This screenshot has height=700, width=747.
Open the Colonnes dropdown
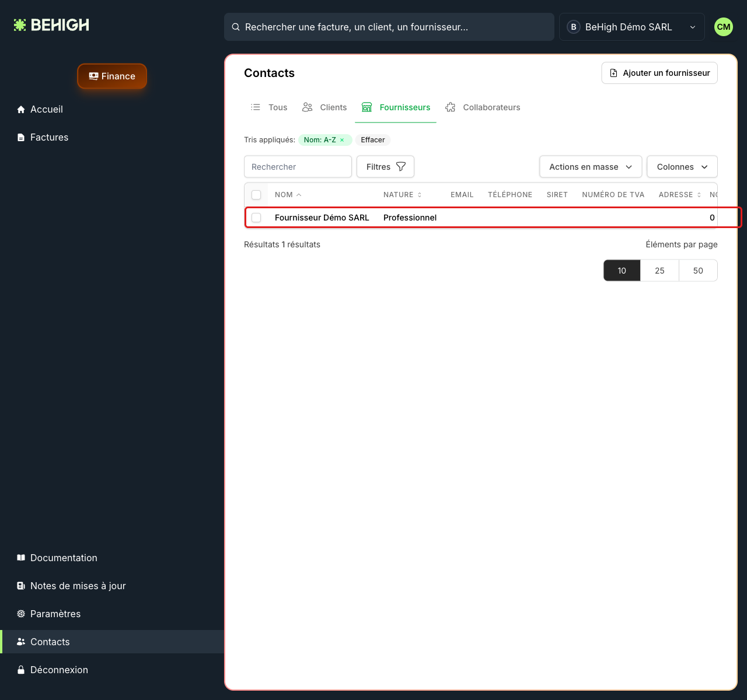682,167
